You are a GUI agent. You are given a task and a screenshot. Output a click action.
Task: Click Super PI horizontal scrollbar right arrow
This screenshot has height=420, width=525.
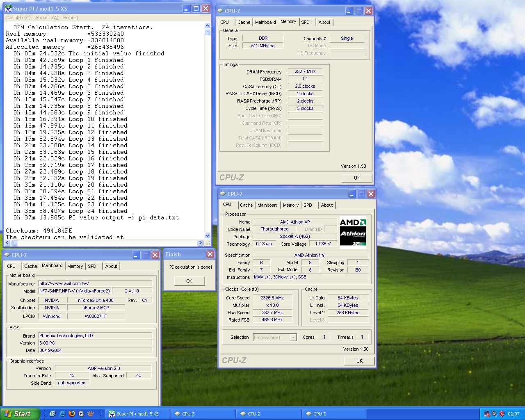coord(201,242)
